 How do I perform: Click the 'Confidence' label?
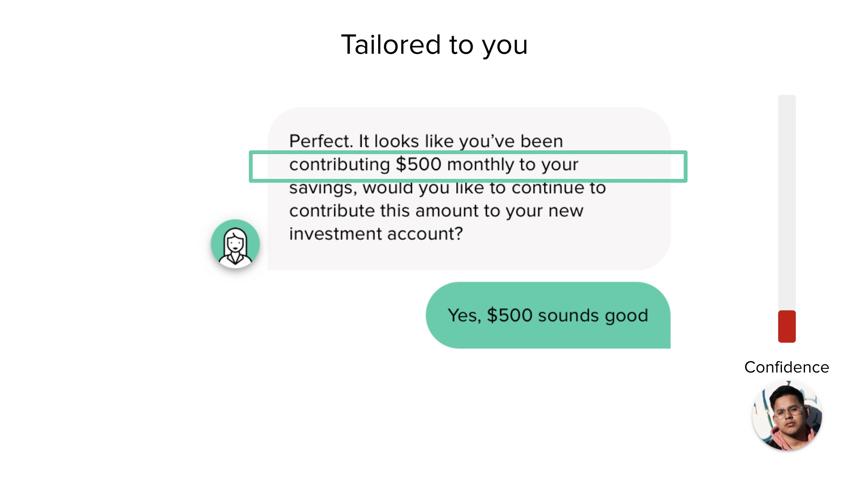[x=787, y=367]
